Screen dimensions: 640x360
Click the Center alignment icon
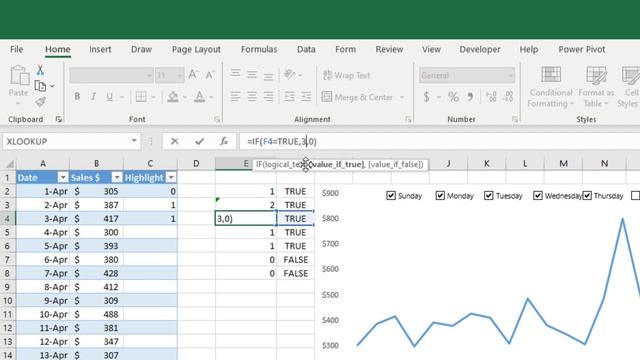click(252, 97)
